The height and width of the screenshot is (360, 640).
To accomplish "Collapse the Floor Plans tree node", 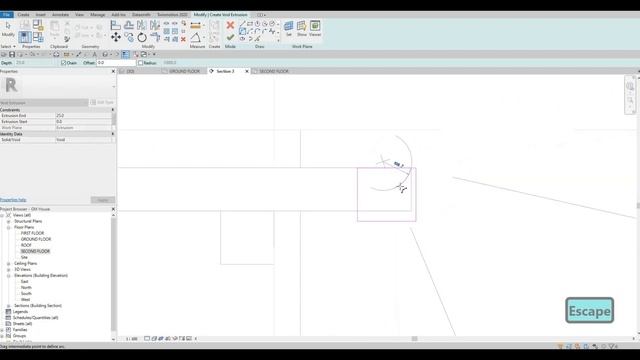I will [x=8, y=227].
